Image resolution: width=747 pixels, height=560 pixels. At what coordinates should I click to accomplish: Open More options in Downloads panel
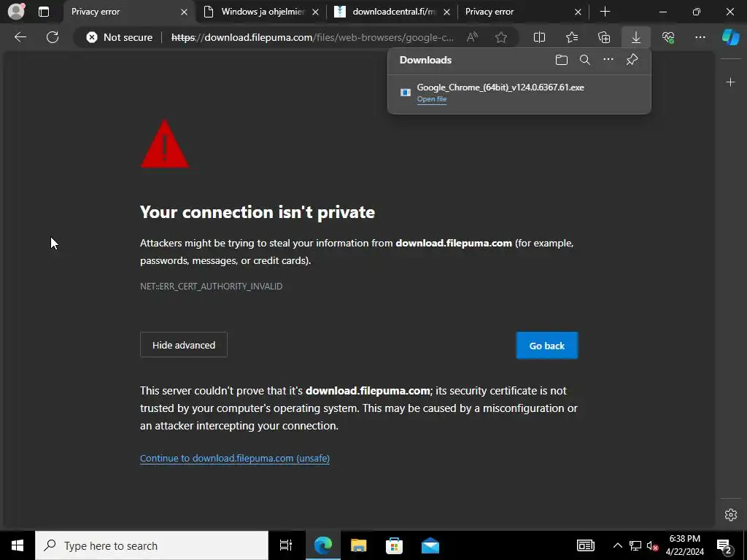point(608,60)
